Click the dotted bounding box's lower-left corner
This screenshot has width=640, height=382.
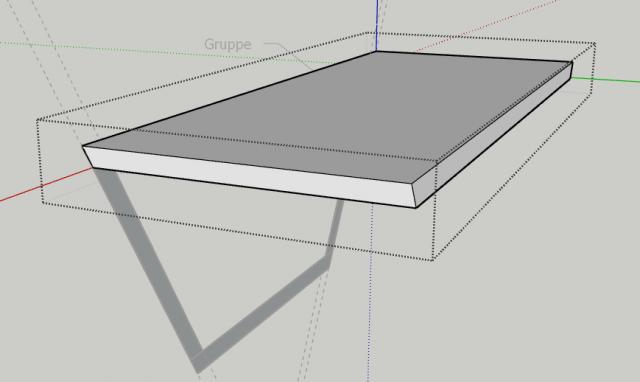click(x=42, y=203)
